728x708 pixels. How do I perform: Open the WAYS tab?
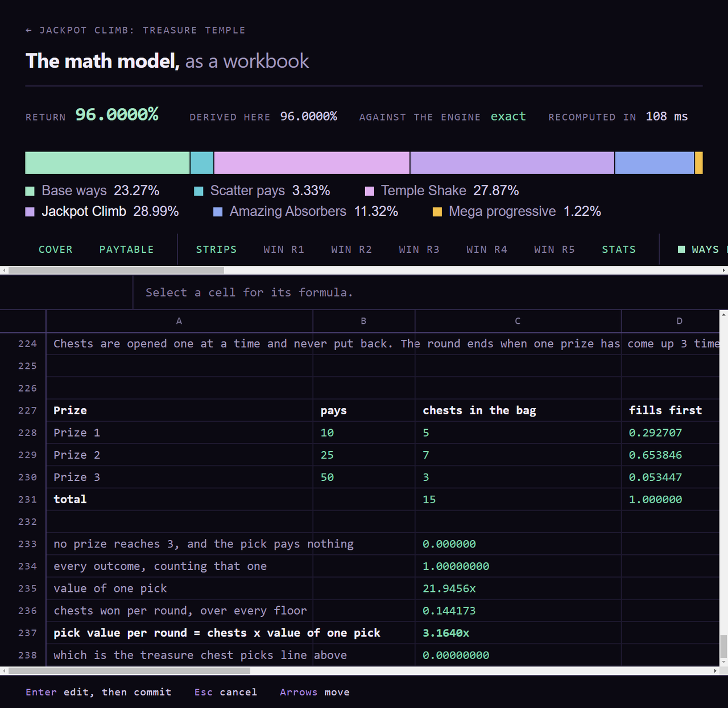tap(698, 249)
